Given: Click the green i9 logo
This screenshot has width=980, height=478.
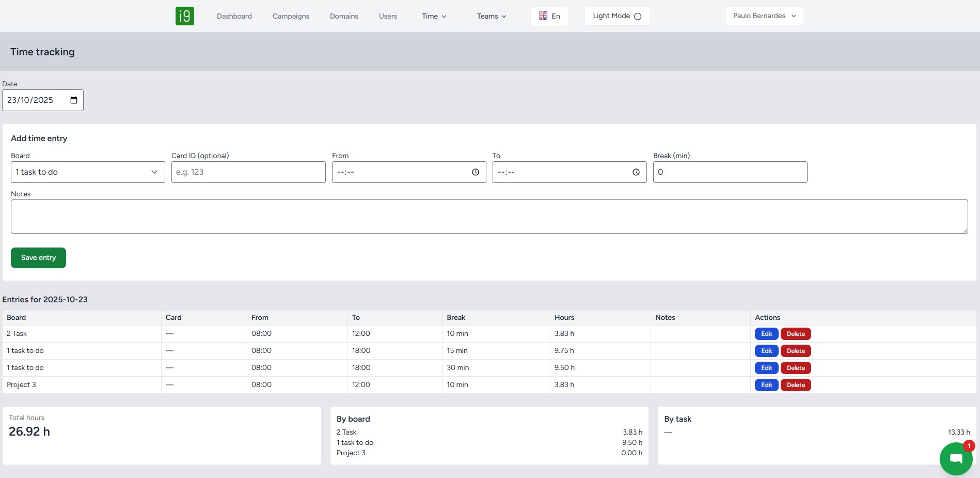Looking at the screenshot, I should pyautogui.click(x=184, y=16).
